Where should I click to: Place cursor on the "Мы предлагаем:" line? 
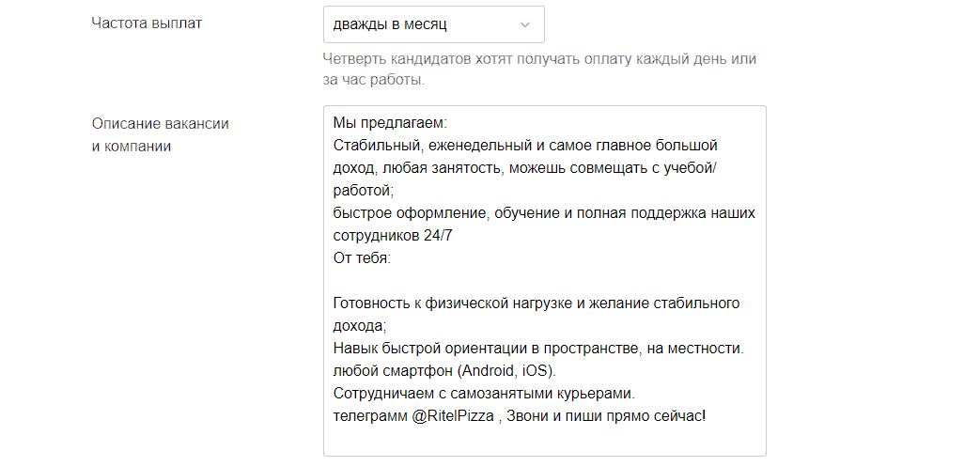coord(390,123)
